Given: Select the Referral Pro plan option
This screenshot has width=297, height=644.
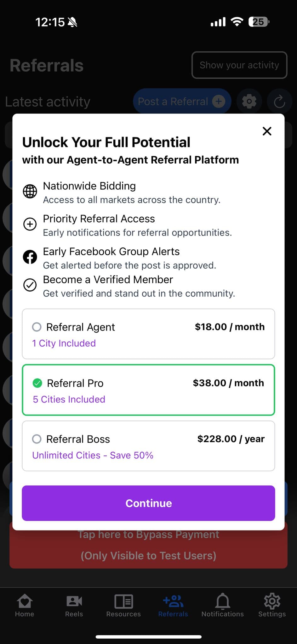Looking at the screenshot, I should click(148, 390).
